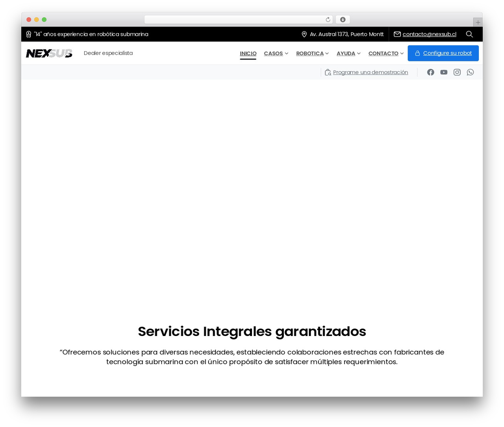Click the Servicios Integrales garantizados heading
Image resolution: width=504 pixels, height=427 pixels.
point(252,331)
